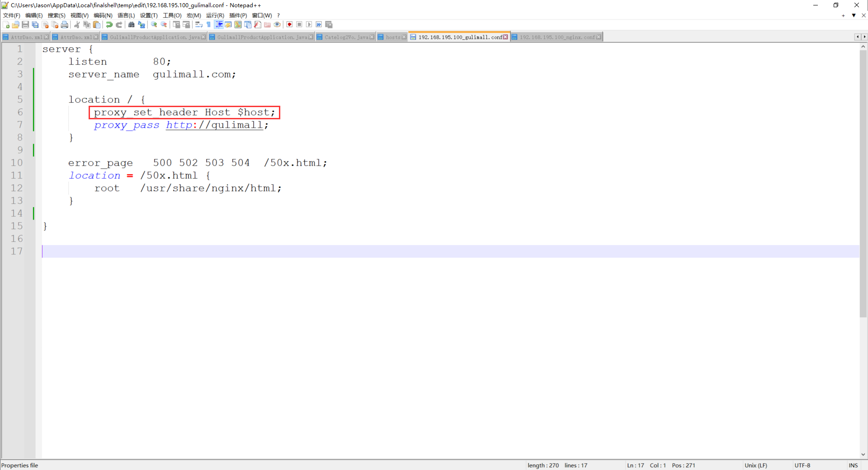Image resolution: width=868 pixels, height=470 pixels.
Task: Start macro recording with red record icon
Action: coord(289,25)
